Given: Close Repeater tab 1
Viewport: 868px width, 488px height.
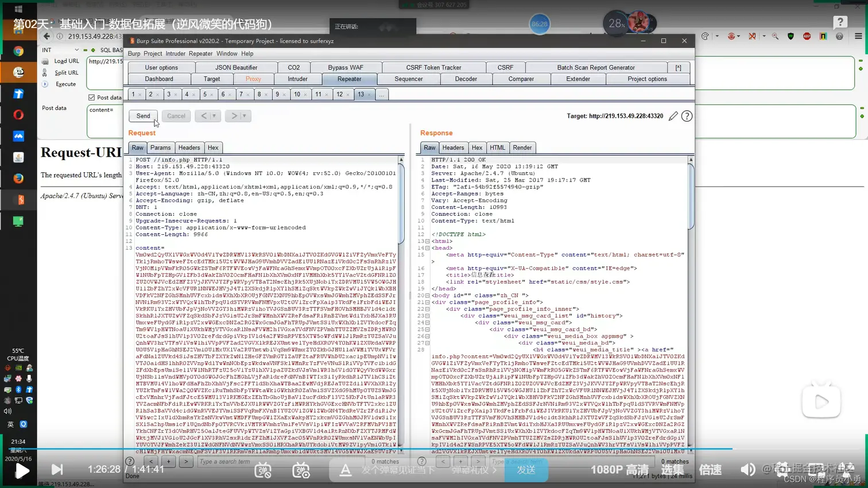Looking at the screenshot, I should point(139,95).
